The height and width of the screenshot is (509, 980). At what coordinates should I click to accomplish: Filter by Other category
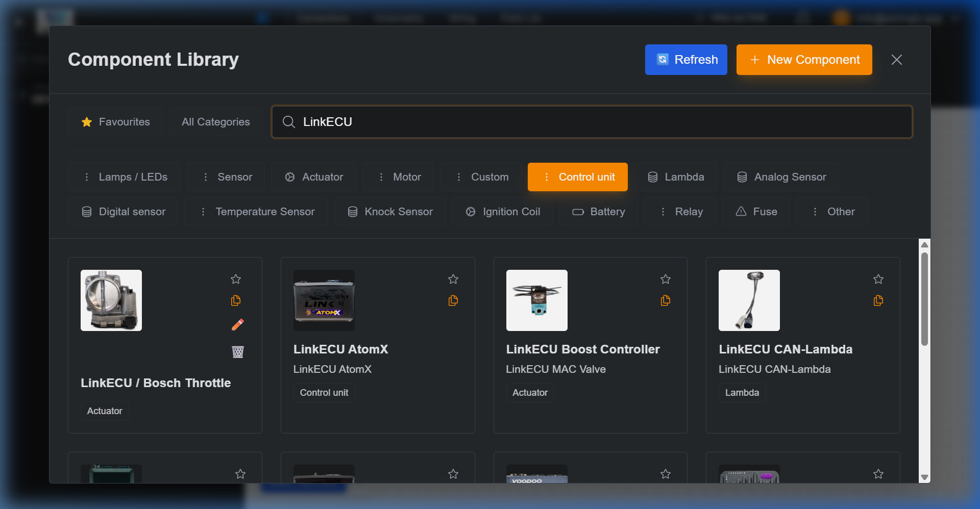tap(832, 212)
